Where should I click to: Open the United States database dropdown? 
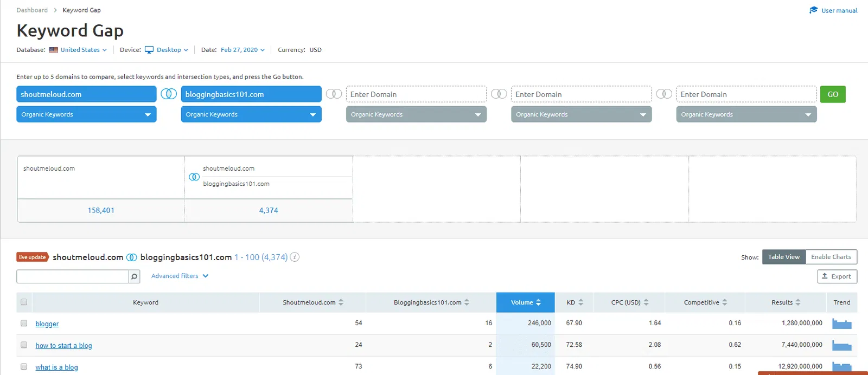(x=84, y=50)
